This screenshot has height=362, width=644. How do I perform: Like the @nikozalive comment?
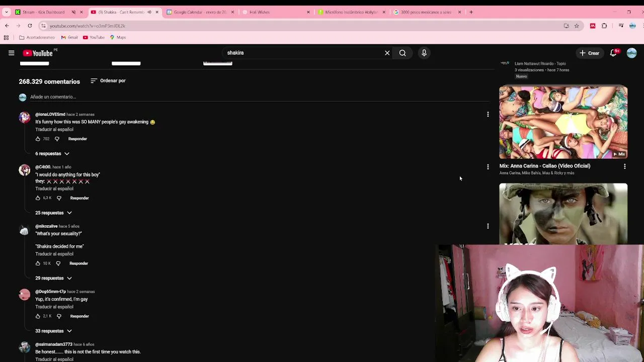pos(38,263)
